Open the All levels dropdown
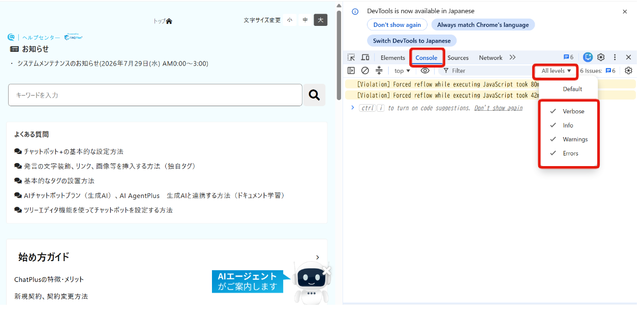644x318 pixels. pos(556,71)
